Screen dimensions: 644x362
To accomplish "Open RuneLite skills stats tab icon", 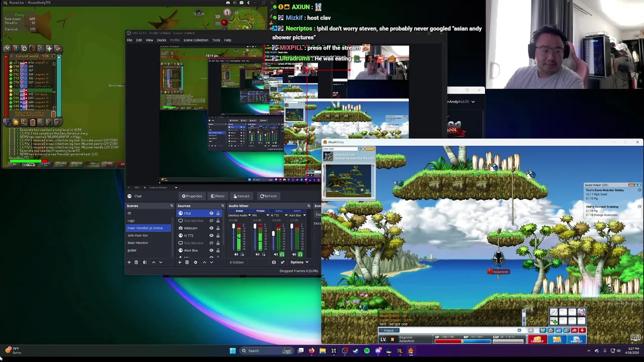I will [x=16, y=49].
